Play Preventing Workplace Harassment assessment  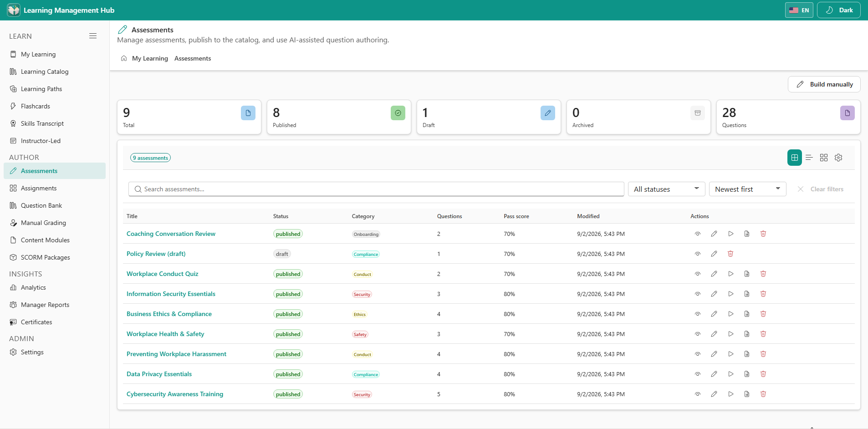(730, 354)
